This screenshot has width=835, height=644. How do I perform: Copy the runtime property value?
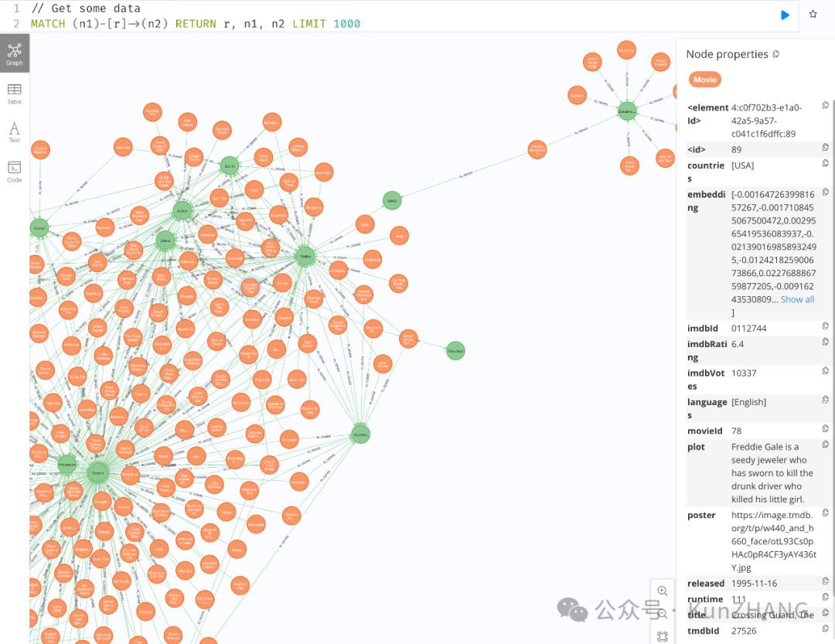pyautogui.click(x=825, y=597)
